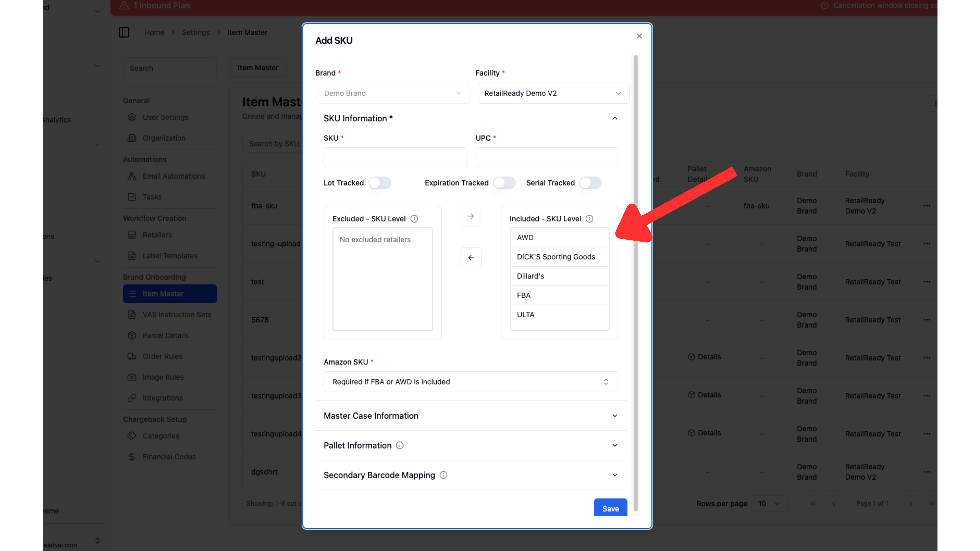Screen dimensions: 980x551
Task: Open Excluded - SKU Level info icon
Action: (414, 219)
